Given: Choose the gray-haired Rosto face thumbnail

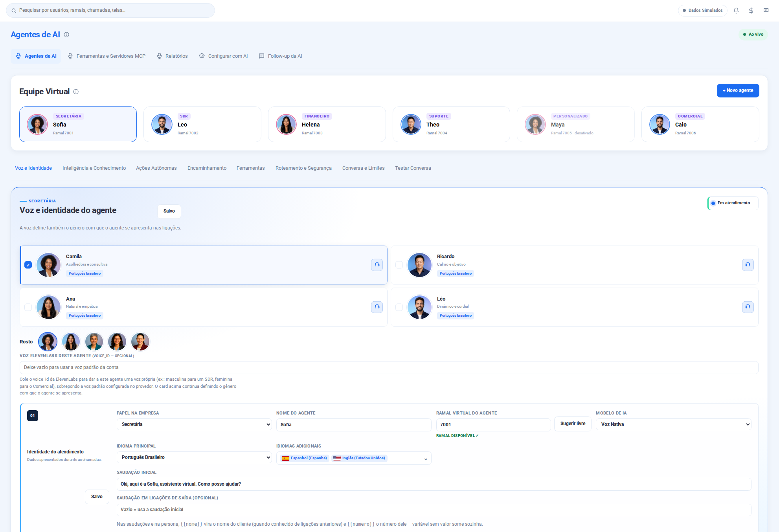Looking at the screenshot, I should [x=94, y=341].
